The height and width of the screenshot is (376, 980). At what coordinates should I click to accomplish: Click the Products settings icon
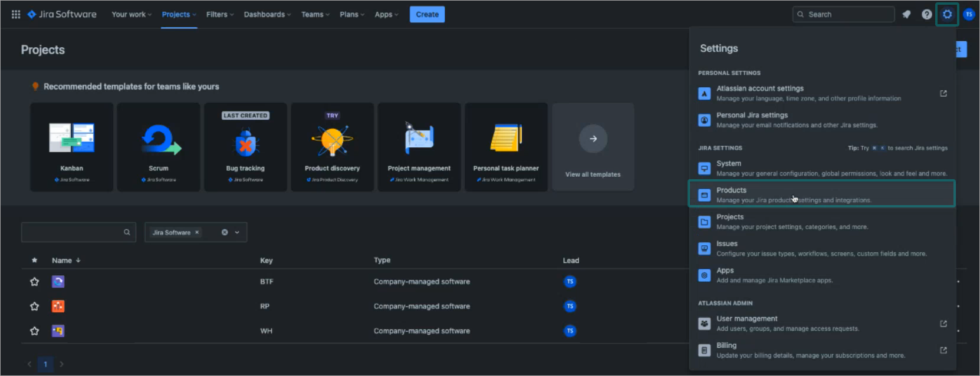point(704,194)
